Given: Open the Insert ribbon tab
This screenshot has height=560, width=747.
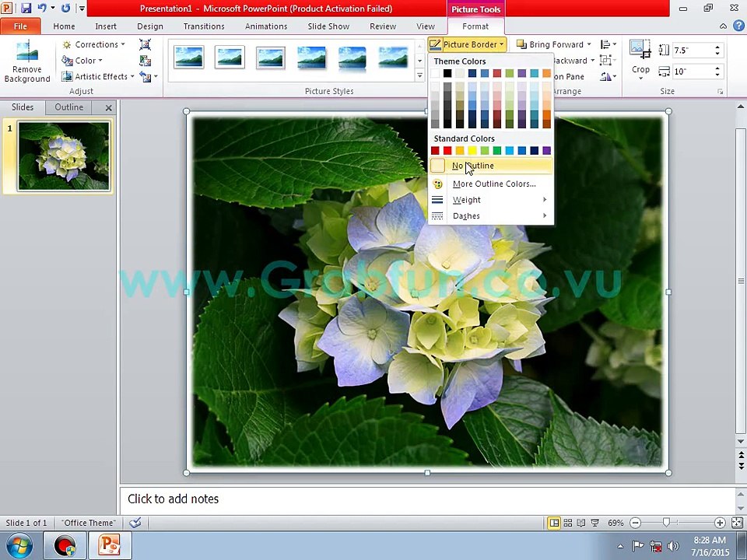Looking at the screenshot, I should click(x=106, y=26).
